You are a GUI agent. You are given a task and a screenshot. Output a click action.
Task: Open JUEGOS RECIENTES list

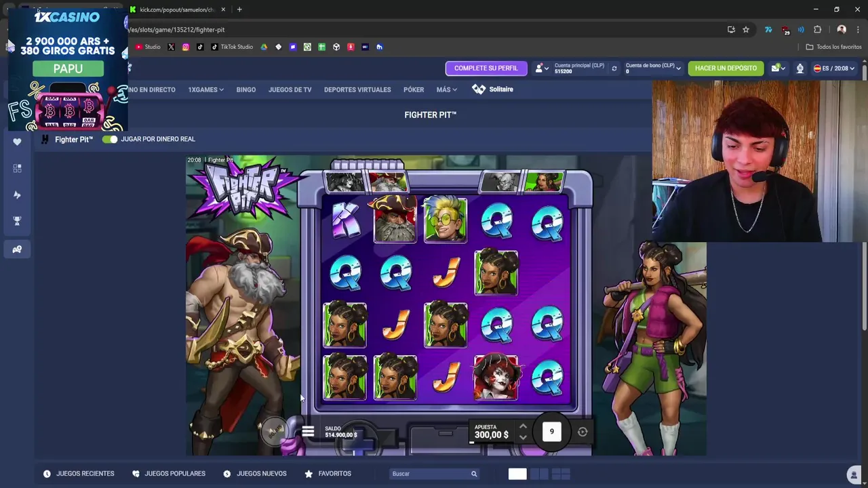[x=79, y=474]
